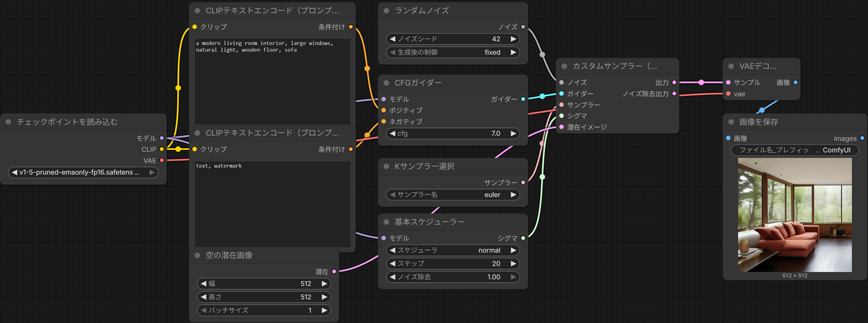Click the '512 × 512' size label
This screenshot has width=868, height=323.
click(795, 276)
